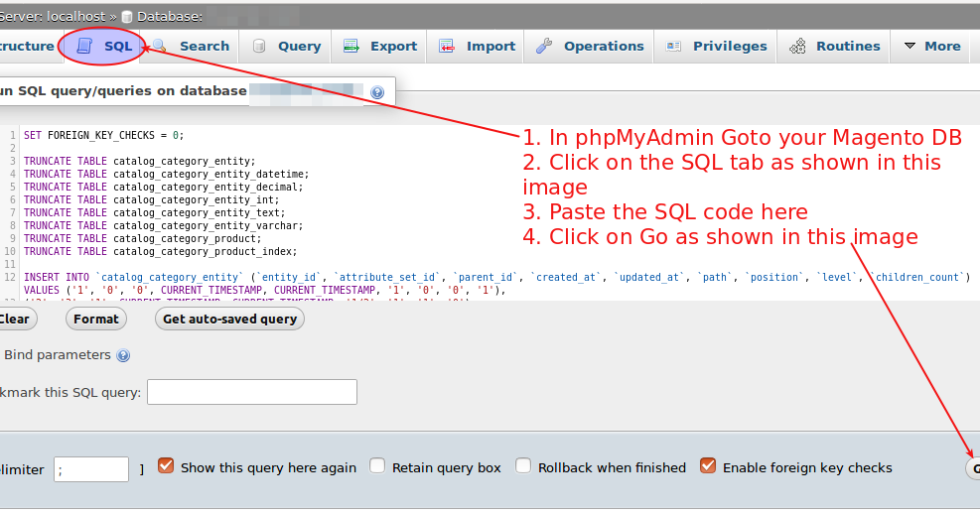This screenshot has height=514, width=980.
Task: Click the Operations wrench icon
Action: tap(544, 46)
